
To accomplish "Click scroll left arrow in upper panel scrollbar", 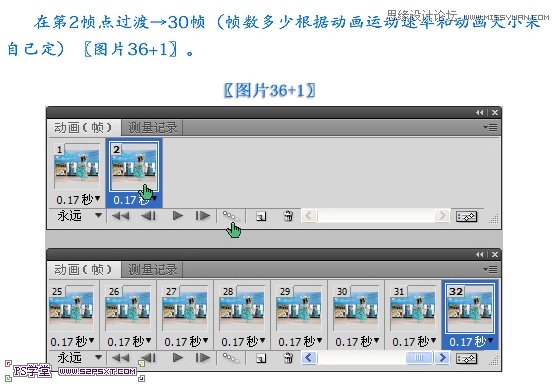I will click(309, 216).
